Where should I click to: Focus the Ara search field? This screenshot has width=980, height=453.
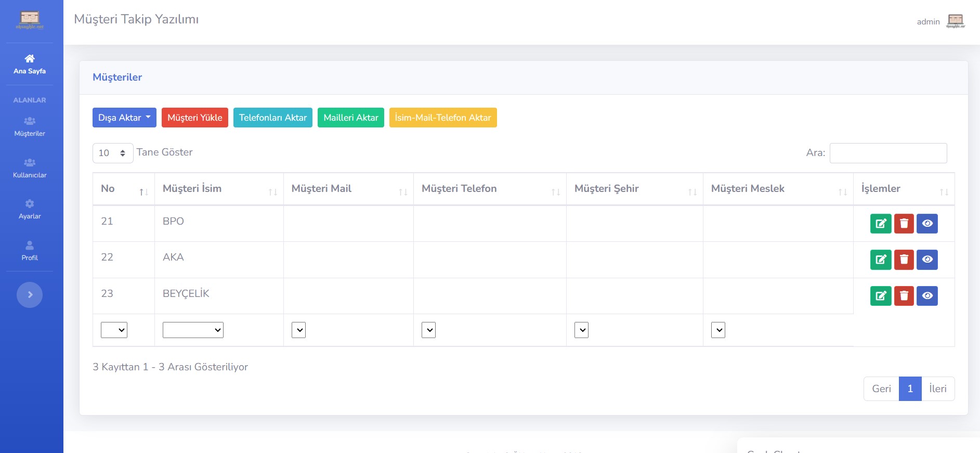pos(888,153)
